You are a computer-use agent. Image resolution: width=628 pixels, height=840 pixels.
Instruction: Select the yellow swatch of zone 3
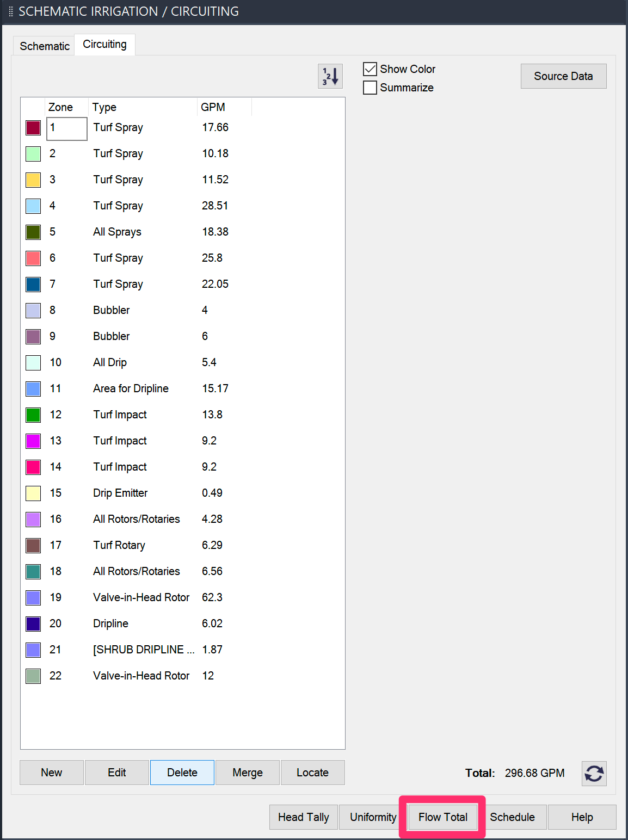point(33,180)
